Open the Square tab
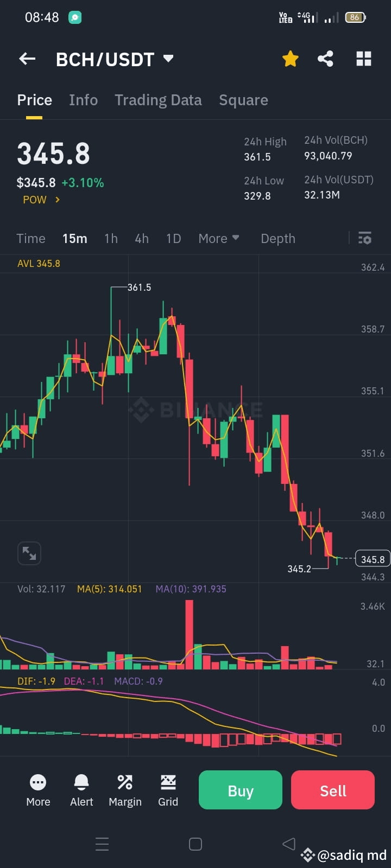The height and width of the screenshot is (868, 391). pos(243,100)
